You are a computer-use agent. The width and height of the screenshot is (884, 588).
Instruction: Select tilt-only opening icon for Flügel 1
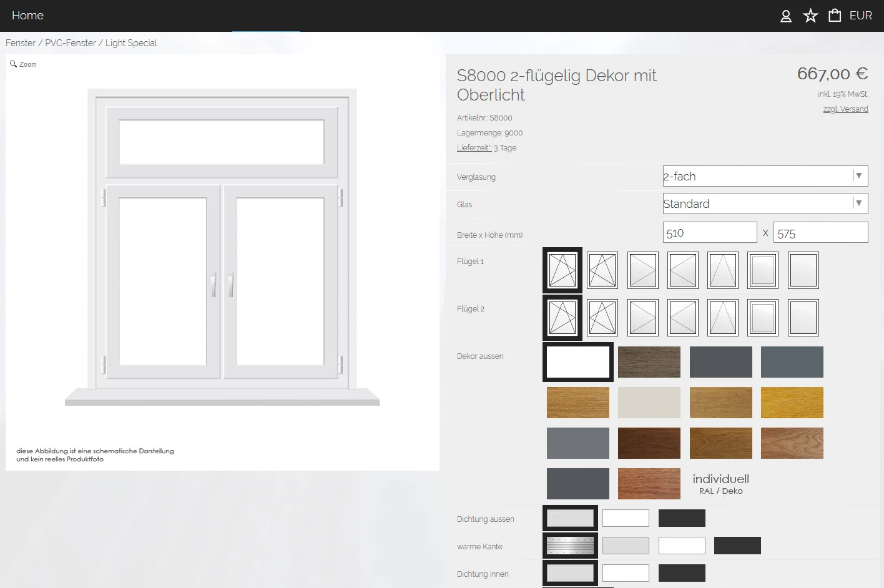click(x=723, y=270)
